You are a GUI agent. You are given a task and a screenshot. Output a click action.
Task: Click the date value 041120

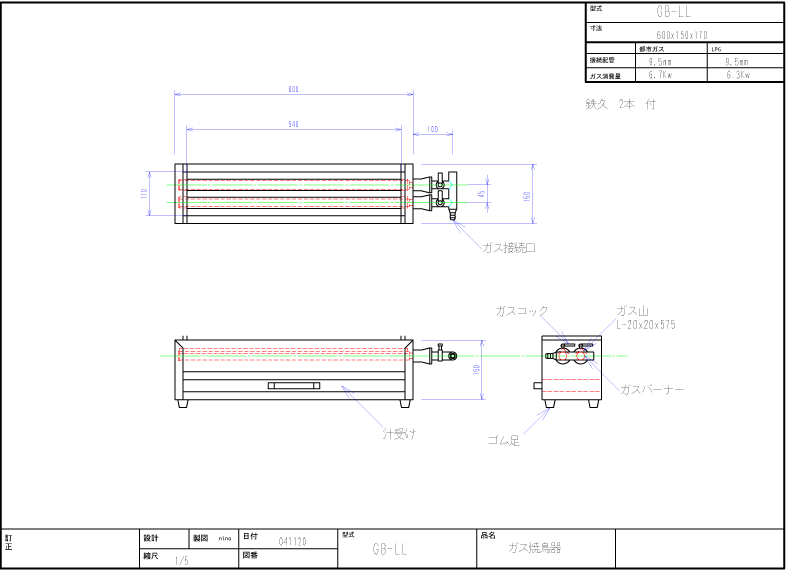[292, 541]
